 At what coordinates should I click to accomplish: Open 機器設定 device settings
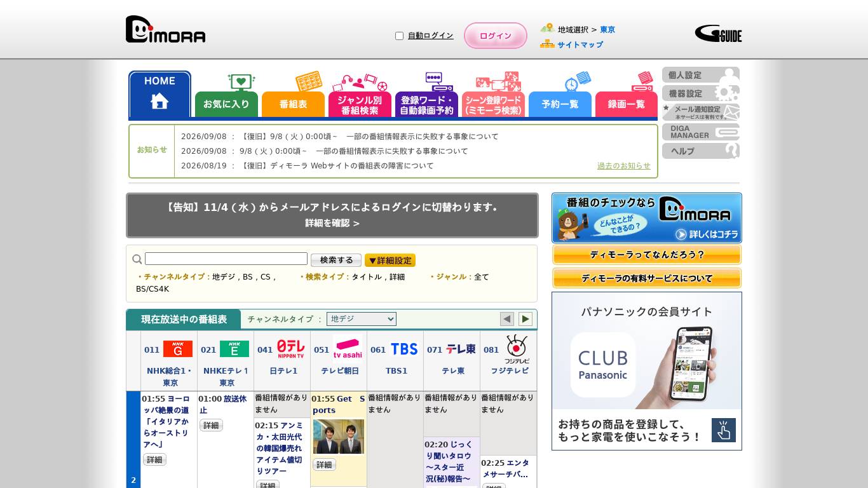(x=701, y=93)
